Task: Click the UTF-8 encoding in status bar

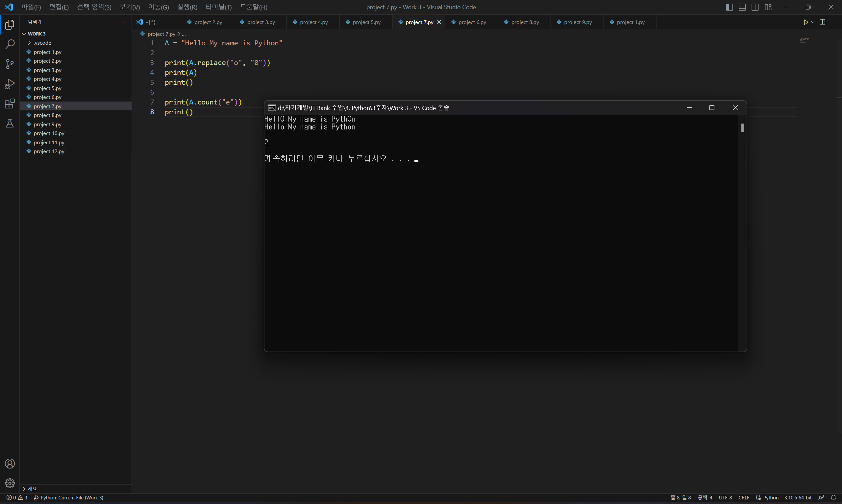Action: click(725, 497)
